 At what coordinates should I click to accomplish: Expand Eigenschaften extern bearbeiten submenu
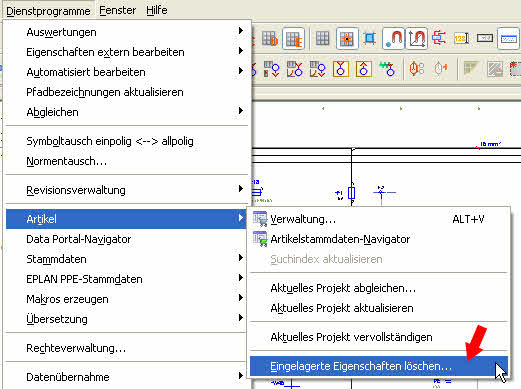[x=127, y=52]
